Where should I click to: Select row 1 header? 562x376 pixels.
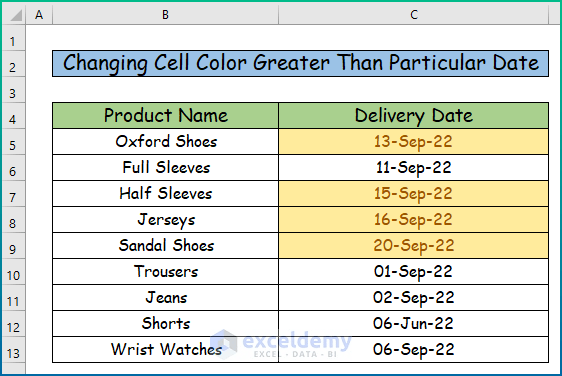[x=14, y=38]
